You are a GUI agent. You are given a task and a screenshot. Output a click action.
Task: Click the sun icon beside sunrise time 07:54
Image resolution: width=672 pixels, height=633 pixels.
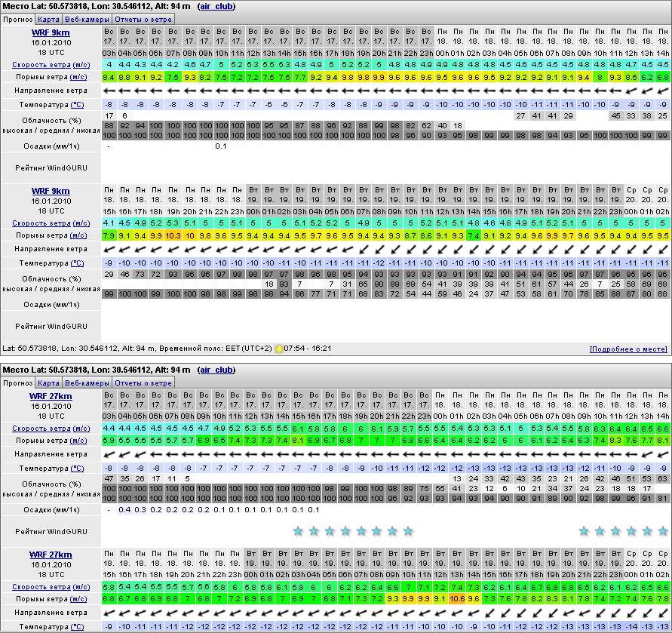click(279, 349)
